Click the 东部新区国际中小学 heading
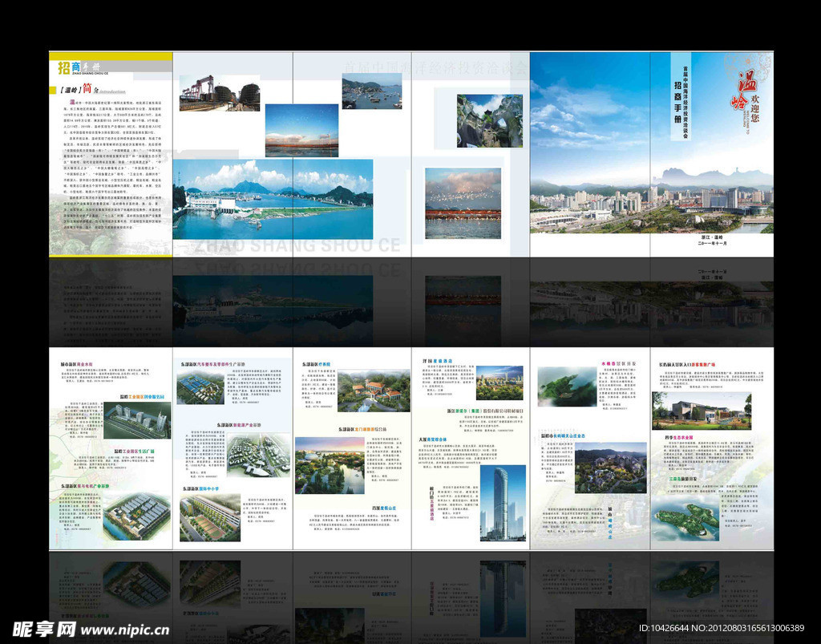 [200, 488]
